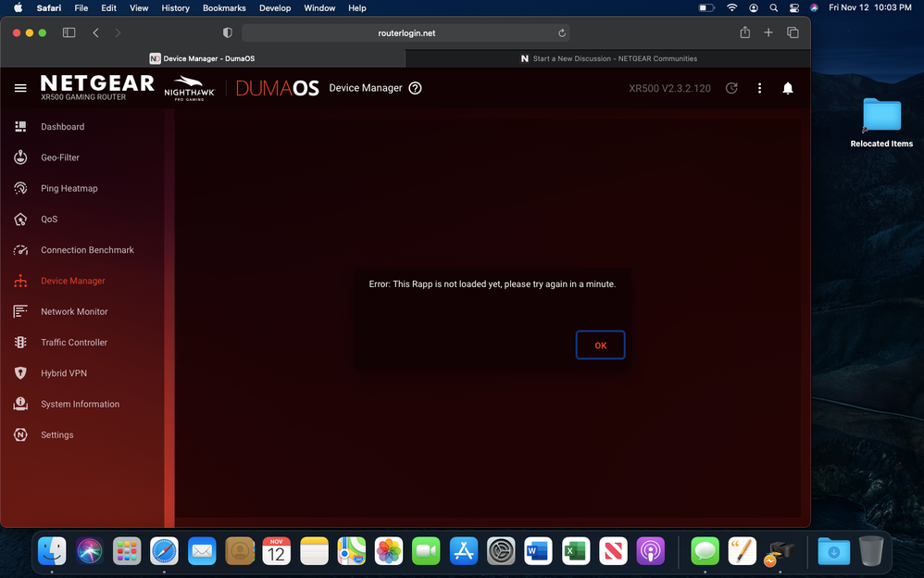
Task: Open the DumaOS hamburger menu
Action: click(x=20, y=88)
